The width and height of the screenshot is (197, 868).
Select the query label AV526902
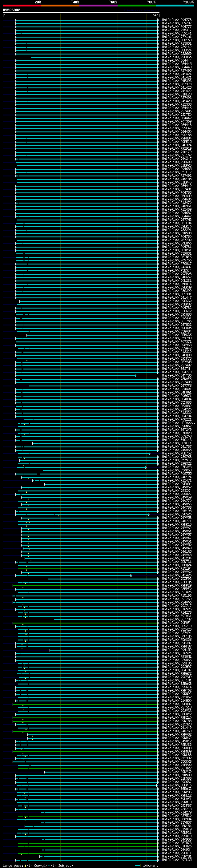click(x=11, y=10)
